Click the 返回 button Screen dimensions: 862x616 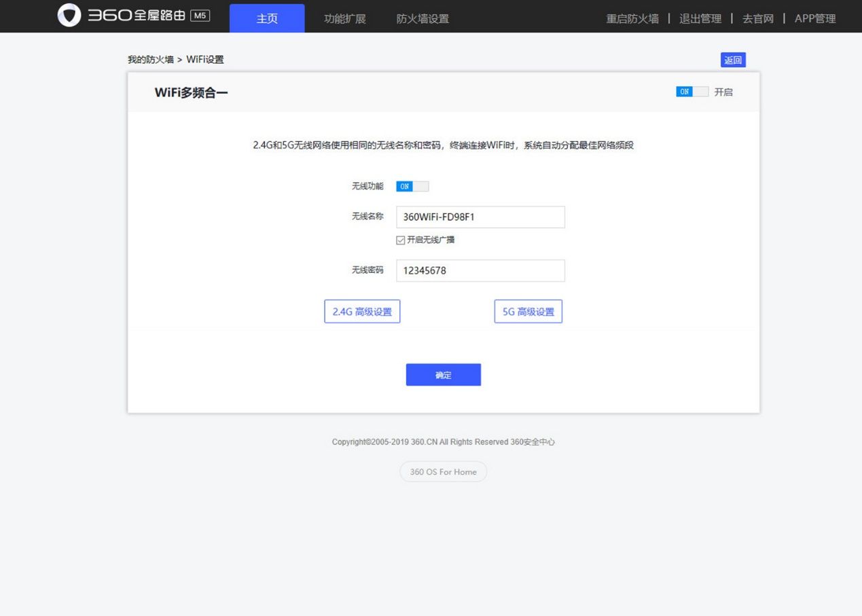click(733, 60)
